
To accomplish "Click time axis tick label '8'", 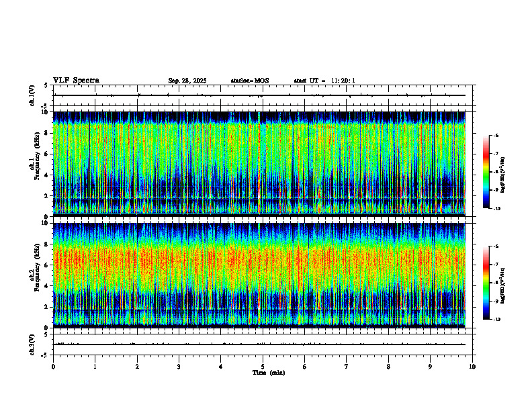I will (x=388, y=367).
